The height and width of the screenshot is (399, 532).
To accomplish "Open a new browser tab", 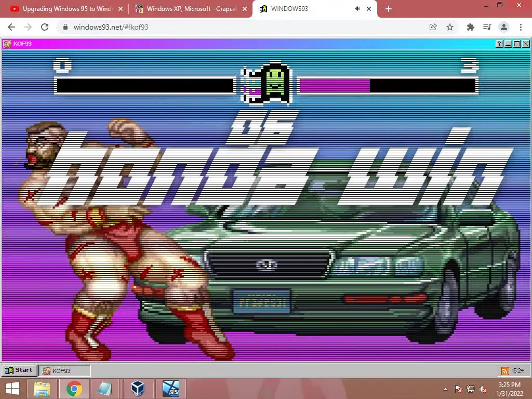I will click(x=389, y=9).
